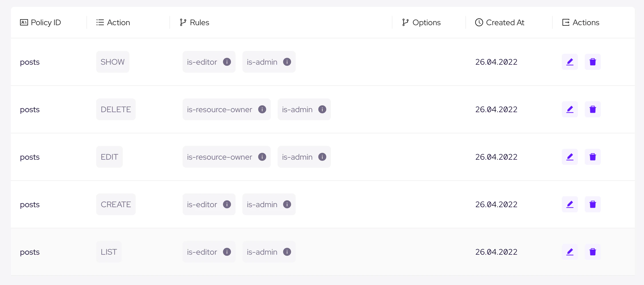Click the list icon next to the Action header

click(100, 22)
